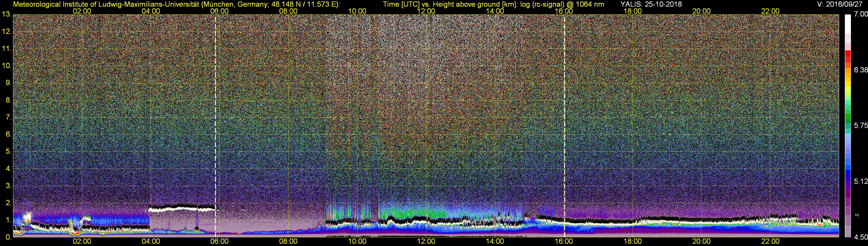Click the small 'eq' label beside the color bar
Viewport: 868px width, 246px height.
tap(857, 215)
